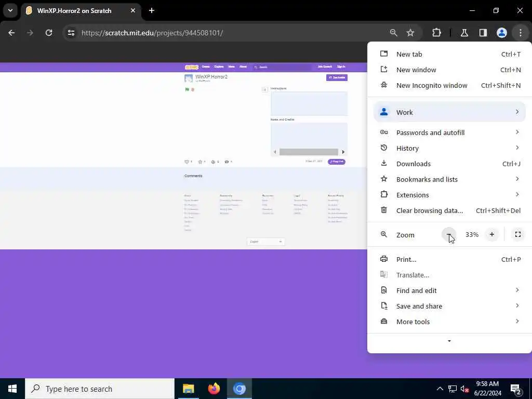Expand the Work profile submenu

click(x=449, y=112)
